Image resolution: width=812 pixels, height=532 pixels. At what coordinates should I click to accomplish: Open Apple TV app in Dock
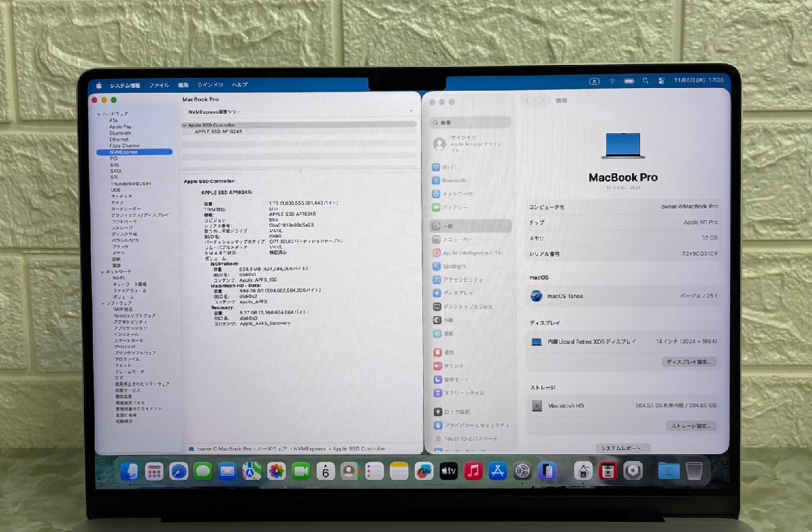449,471
